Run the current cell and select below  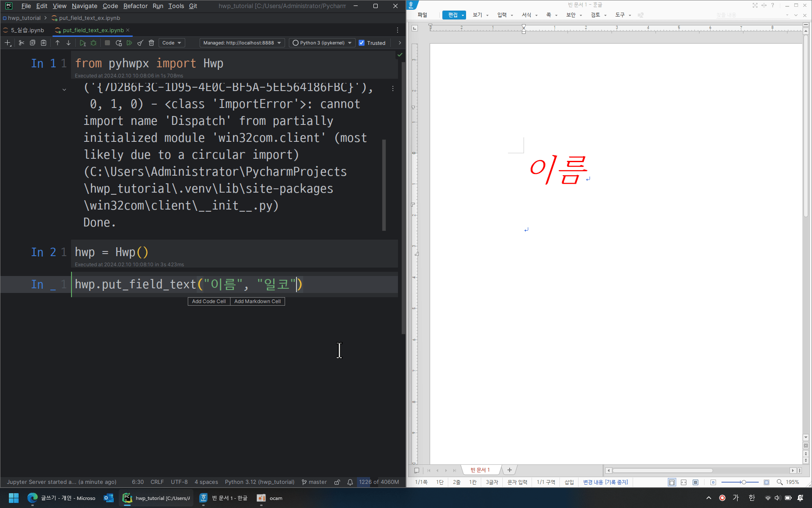pyautogui.click(x=82, y=43)
